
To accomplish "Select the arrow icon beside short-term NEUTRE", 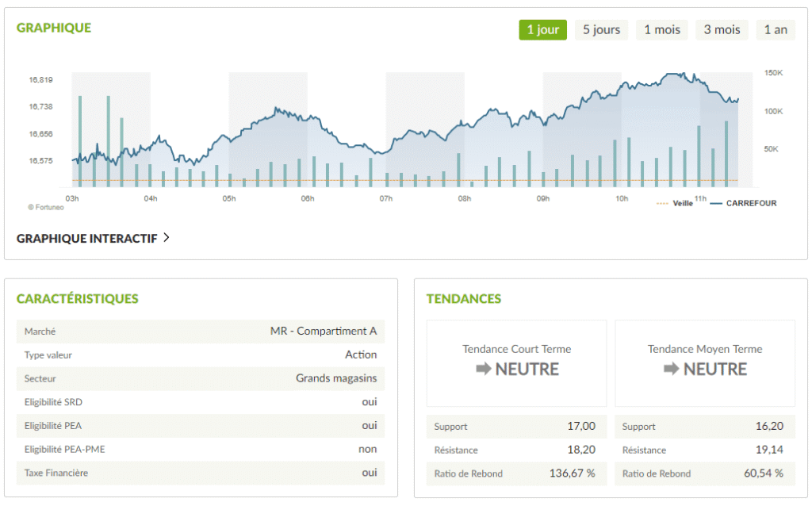I will coord(485,370).
